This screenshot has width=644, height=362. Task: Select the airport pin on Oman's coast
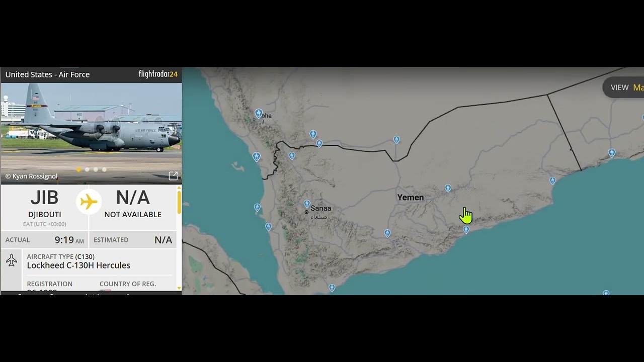(x=612, y=153)
